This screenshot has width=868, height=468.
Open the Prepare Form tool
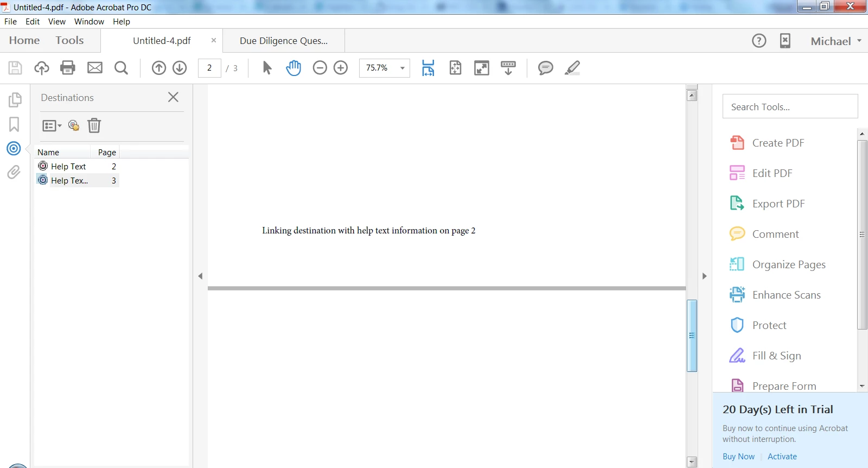click(x=773, y=385)
